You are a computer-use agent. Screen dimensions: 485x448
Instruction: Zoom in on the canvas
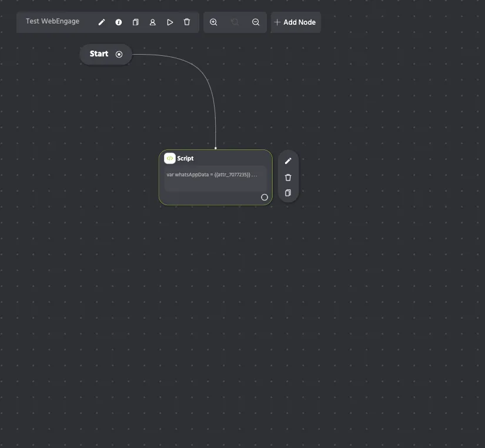213,22
